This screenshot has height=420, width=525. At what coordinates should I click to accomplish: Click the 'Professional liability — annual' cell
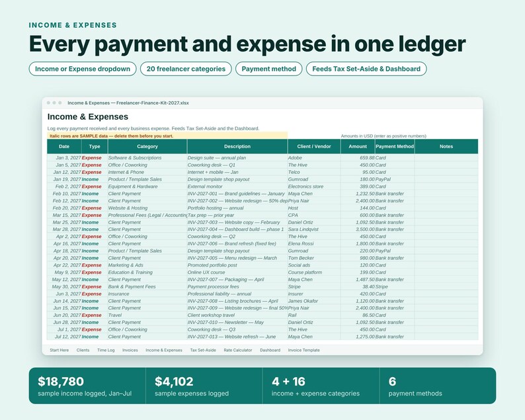[x=237, y=294]
